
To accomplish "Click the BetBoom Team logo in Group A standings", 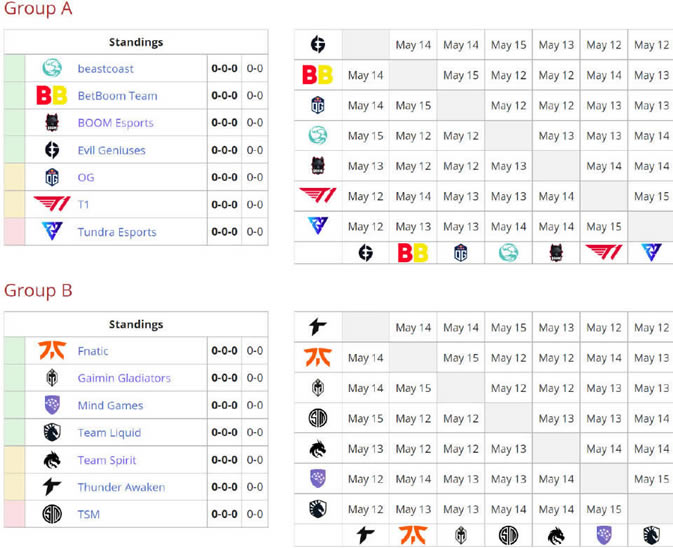I will coord(52,96).
